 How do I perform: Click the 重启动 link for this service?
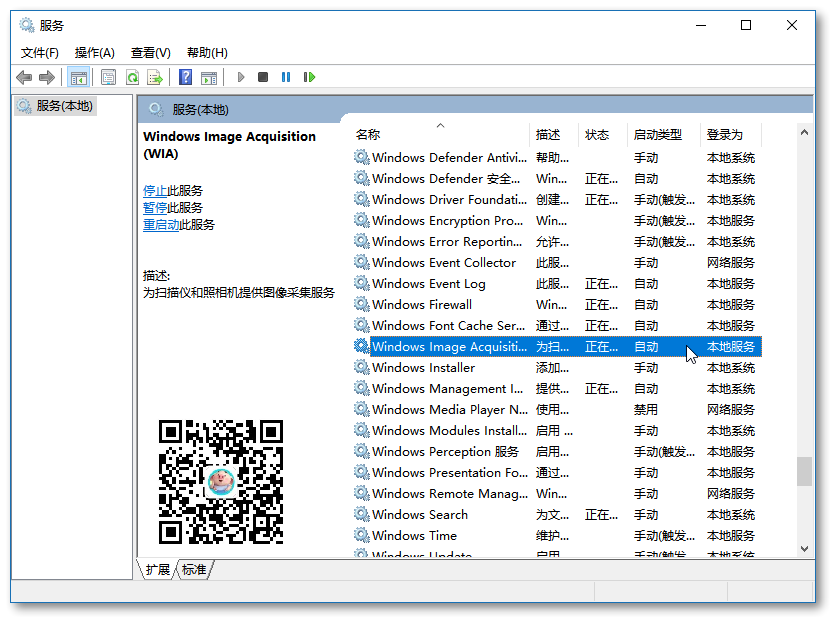(x=160, y=225)
